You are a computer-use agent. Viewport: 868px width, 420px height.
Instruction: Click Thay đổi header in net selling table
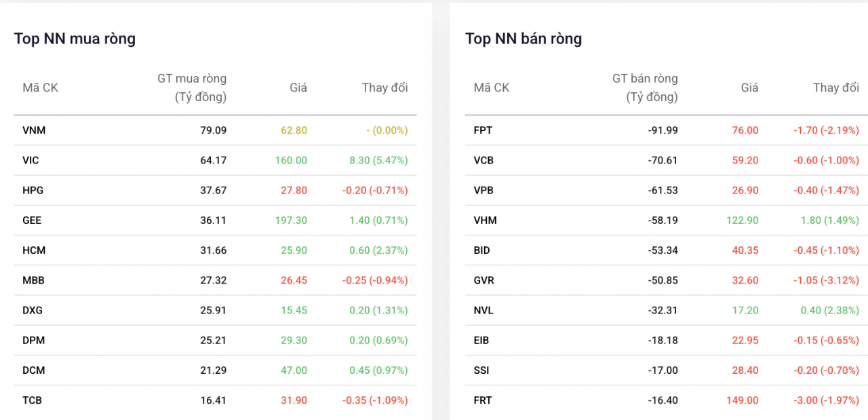click(835, 88)
